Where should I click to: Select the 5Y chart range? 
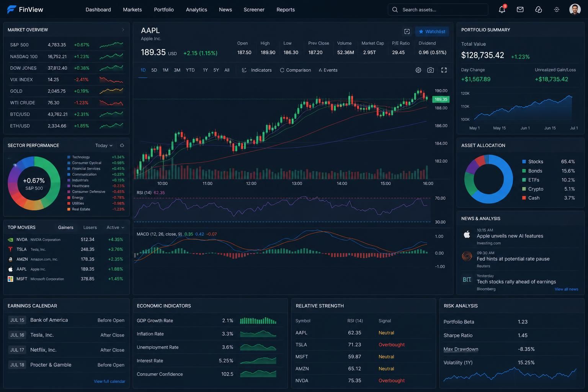tap(216, 70)
